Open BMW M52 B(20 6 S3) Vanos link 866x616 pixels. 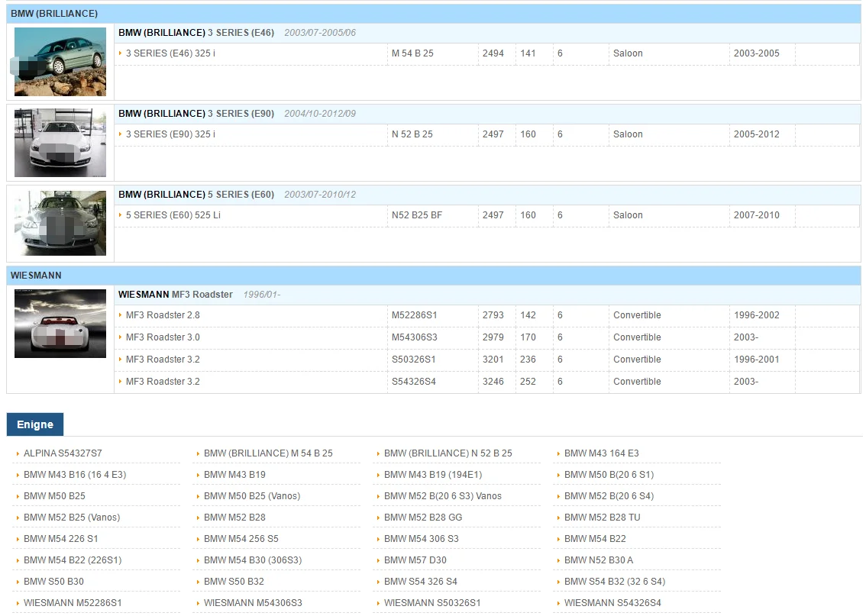pyautogui.click(x=443, y=496)
